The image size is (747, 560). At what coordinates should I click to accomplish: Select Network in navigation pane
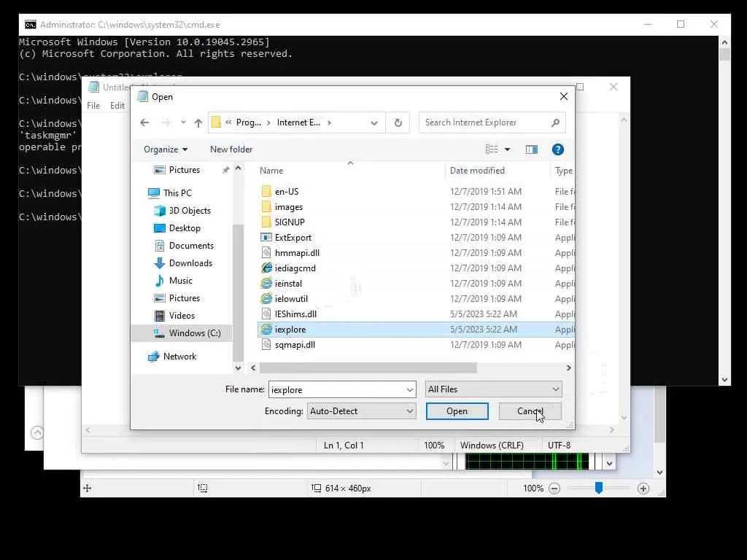point(179,357)
